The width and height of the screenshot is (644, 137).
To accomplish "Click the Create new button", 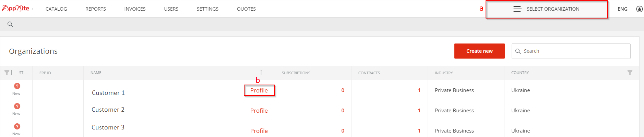I will click(479, 51).
